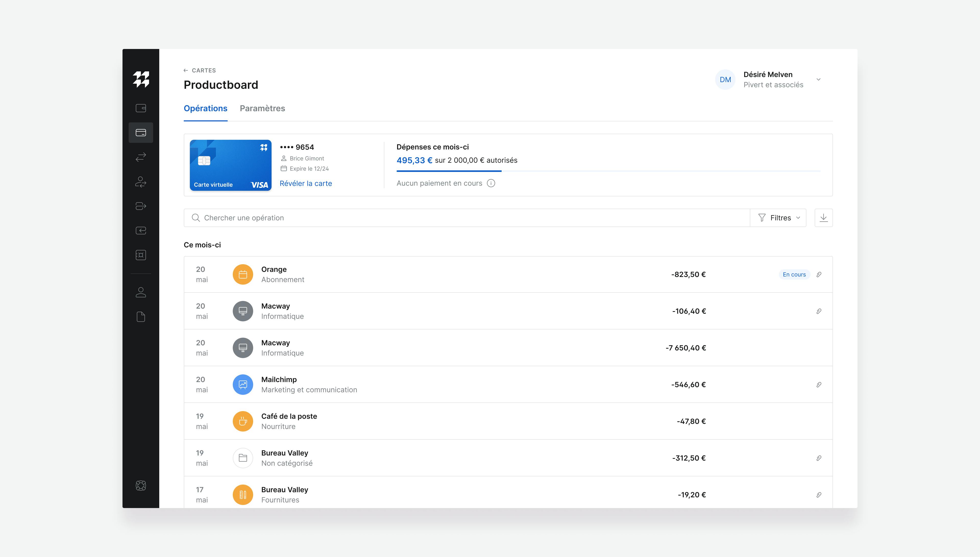
Task: Click the Révéler la carte link
Action: [305, 184]
